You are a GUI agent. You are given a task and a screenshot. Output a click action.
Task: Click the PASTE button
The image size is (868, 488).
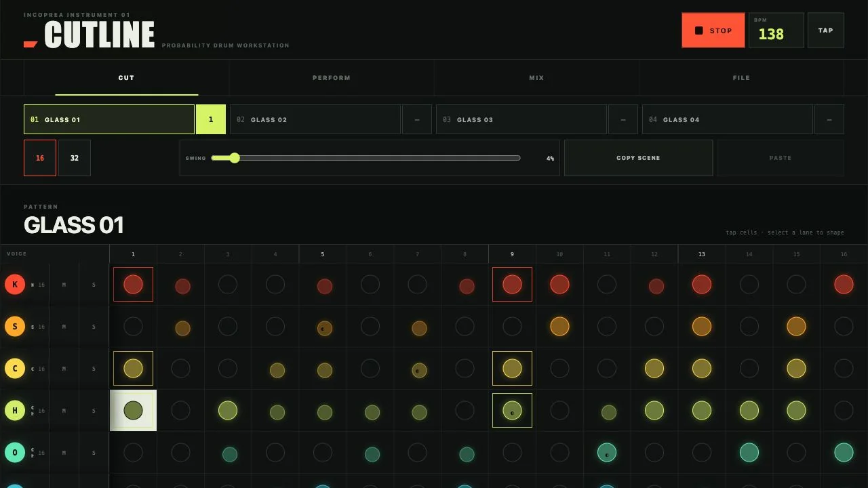[781, 158]
